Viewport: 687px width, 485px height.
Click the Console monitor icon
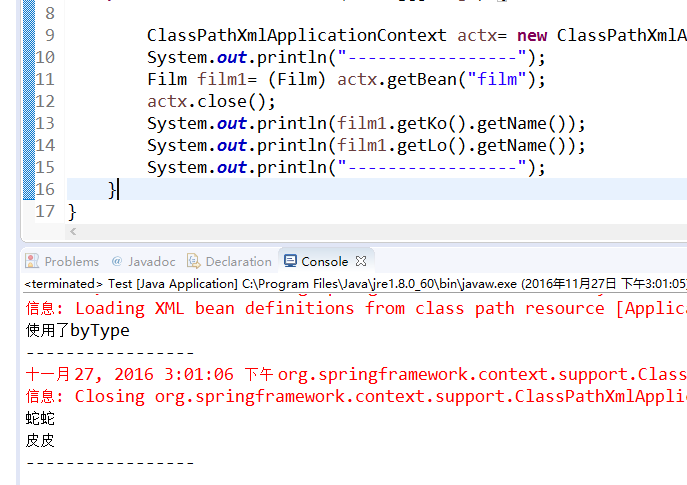click(290, 261)
